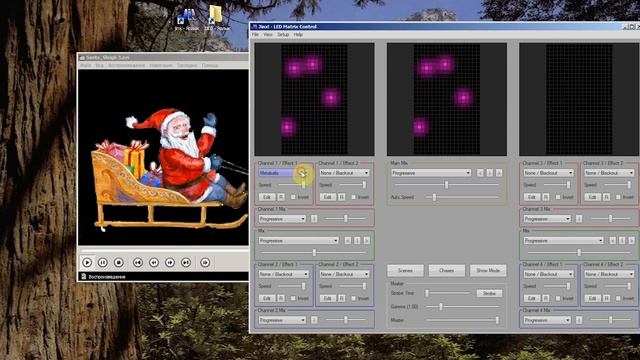
Task: Click the R button of Channel 1 Effect 2
Action: click(x=342, y=197)
